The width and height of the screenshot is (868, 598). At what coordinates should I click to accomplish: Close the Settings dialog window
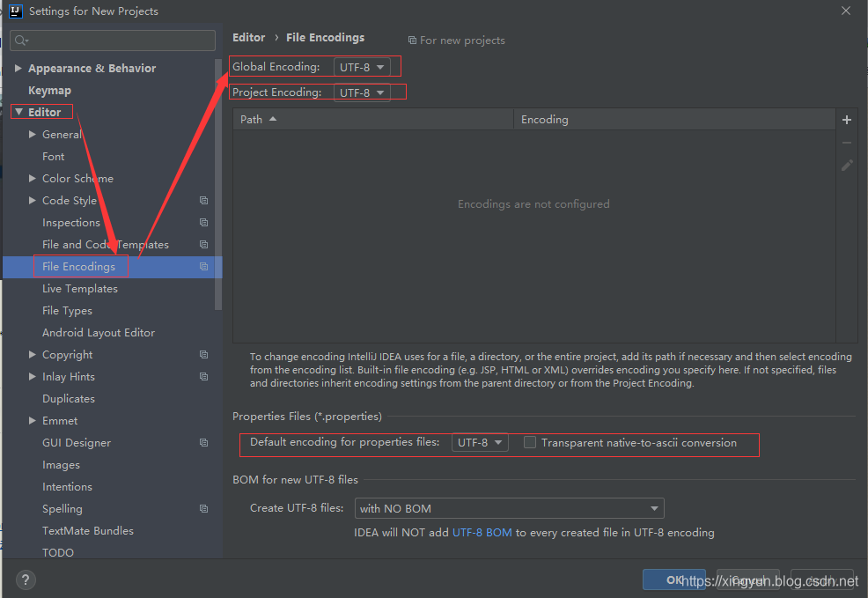[x=845, y=11]
